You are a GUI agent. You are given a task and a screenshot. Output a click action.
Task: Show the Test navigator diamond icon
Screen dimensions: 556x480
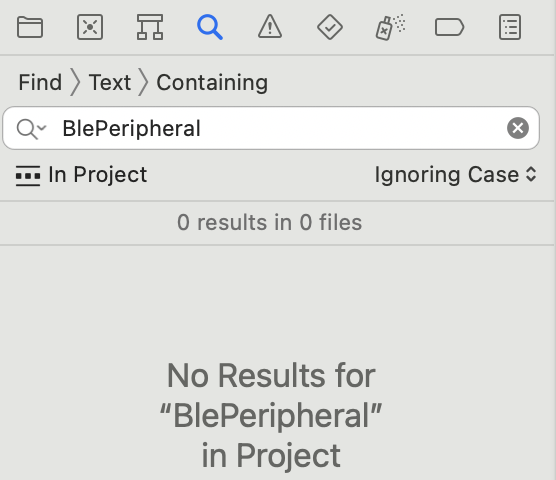point(330,27)
